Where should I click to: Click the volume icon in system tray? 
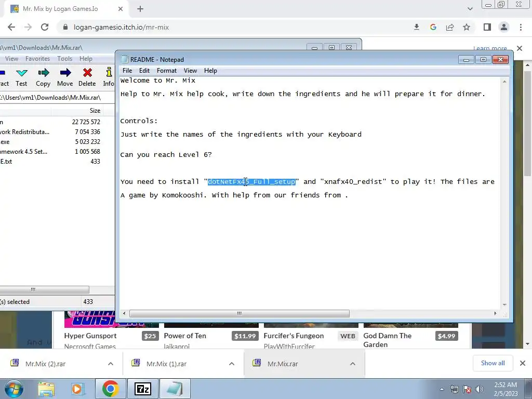[480, 389]
